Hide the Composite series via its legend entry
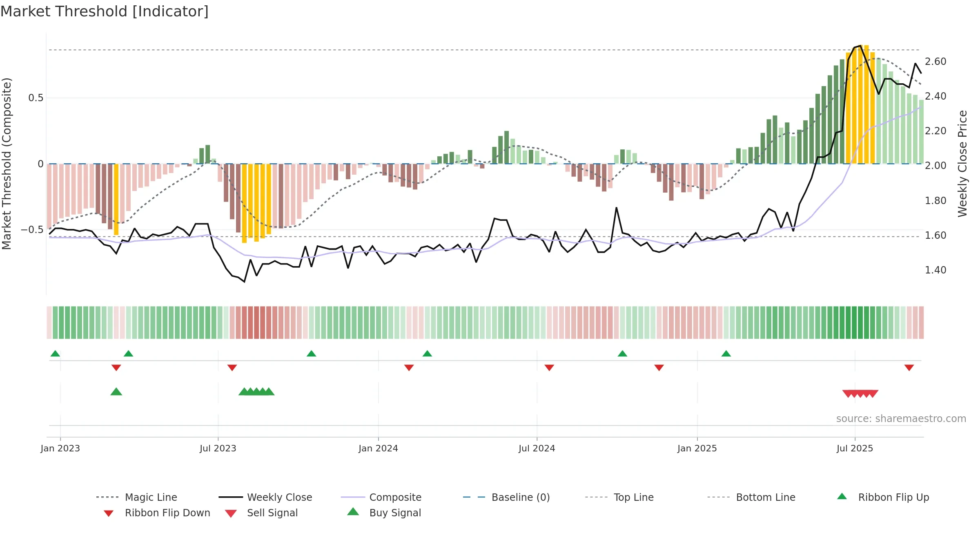980x551 pixels. tap(381, 497)
